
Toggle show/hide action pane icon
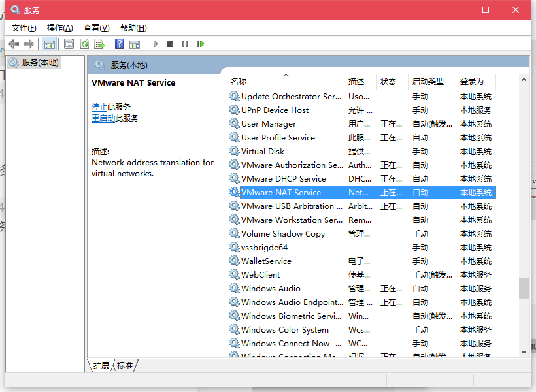tap(135, 44)
